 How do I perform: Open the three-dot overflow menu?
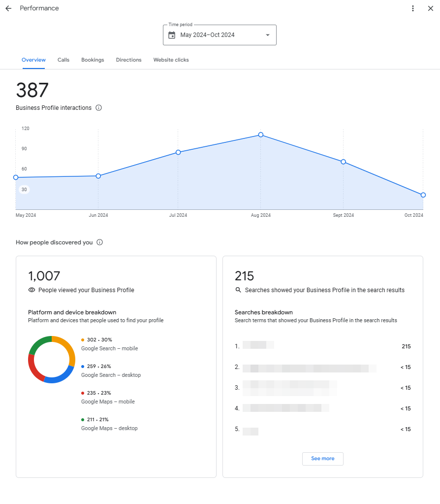[413, 8]
